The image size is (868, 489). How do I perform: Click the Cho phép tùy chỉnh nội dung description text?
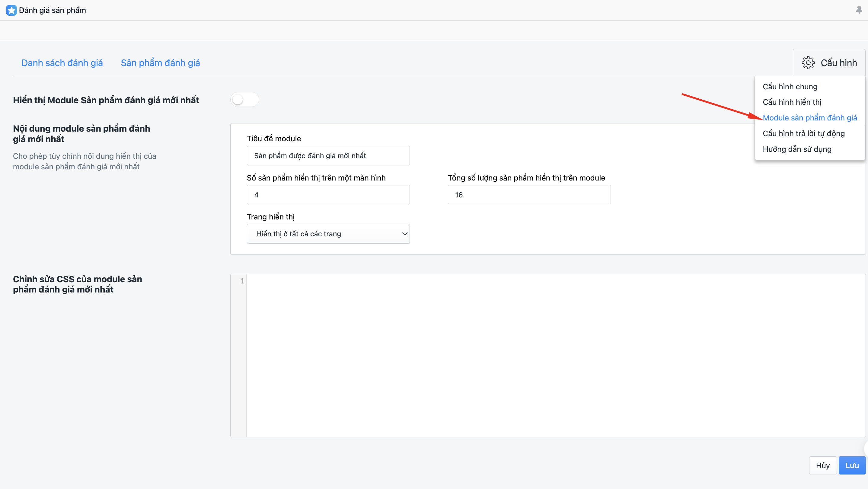85,161
